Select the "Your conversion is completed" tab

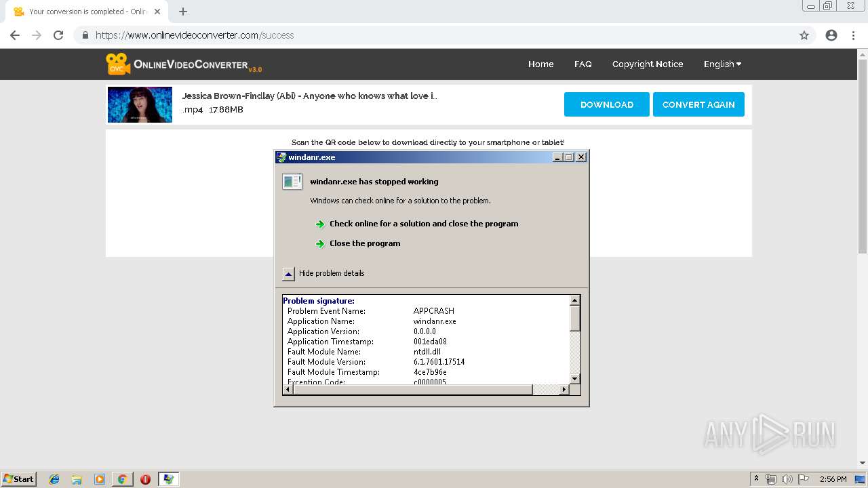(88, 12)
